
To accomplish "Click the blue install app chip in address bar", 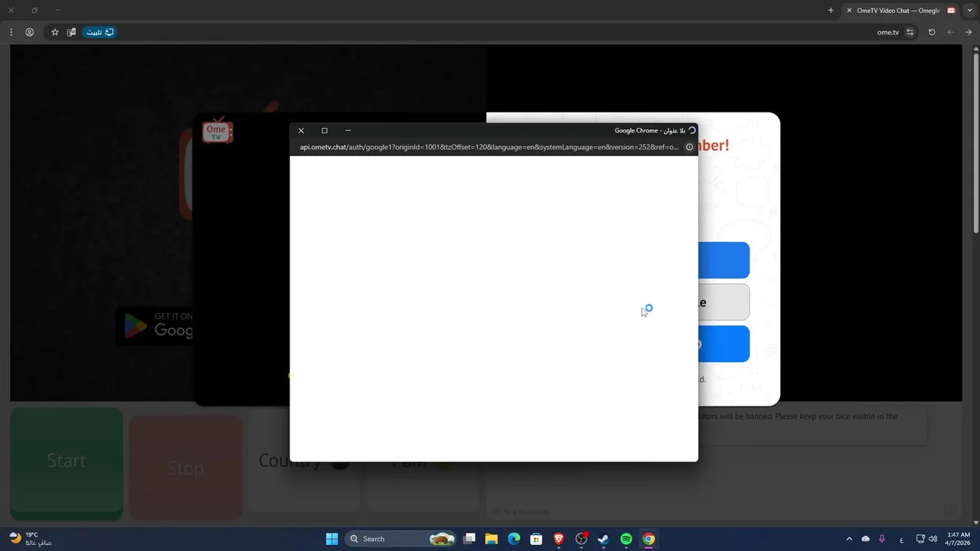I will 100,32.
